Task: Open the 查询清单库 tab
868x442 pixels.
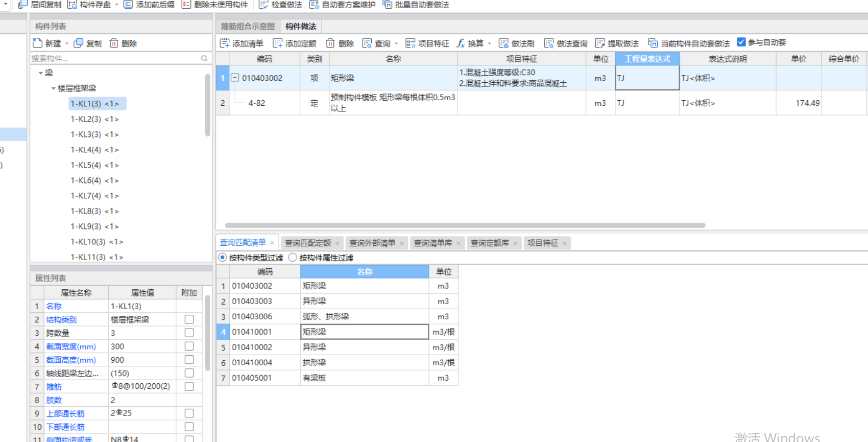Action: click(x=433, y=243)
